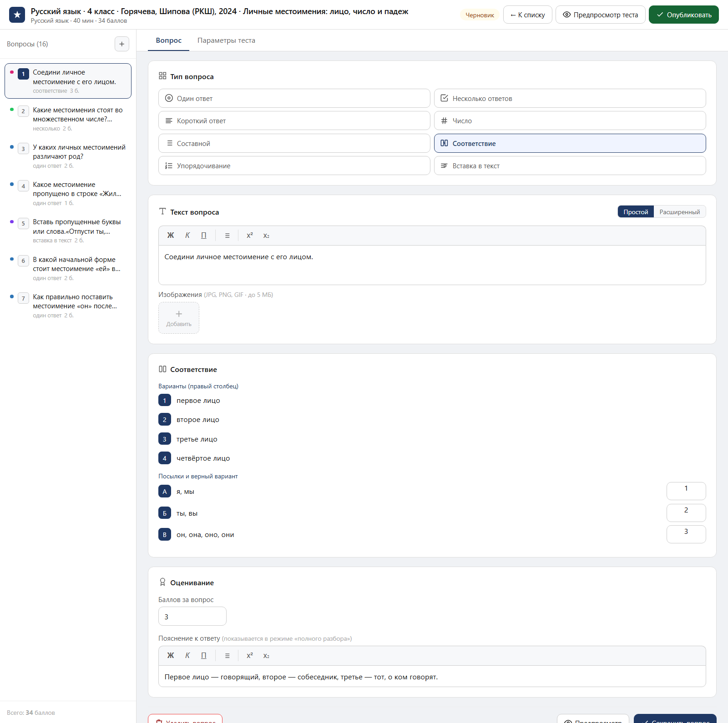The image size is (728, 723).
Task: Apply superscript in question text toolbar
Action: click(250, 236)
